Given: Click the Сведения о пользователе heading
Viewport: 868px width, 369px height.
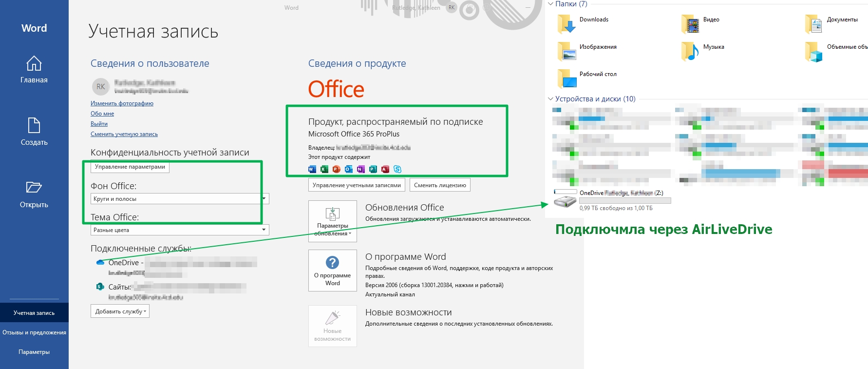Looking at the screenshot, I should pos(150,63).
